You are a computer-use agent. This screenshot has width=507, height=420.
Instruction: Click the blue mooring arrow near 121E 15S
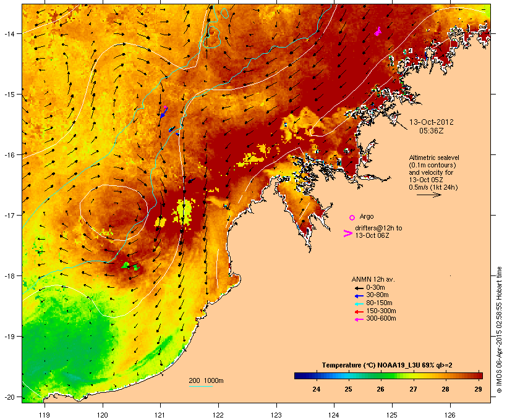(x=164, y=112)
